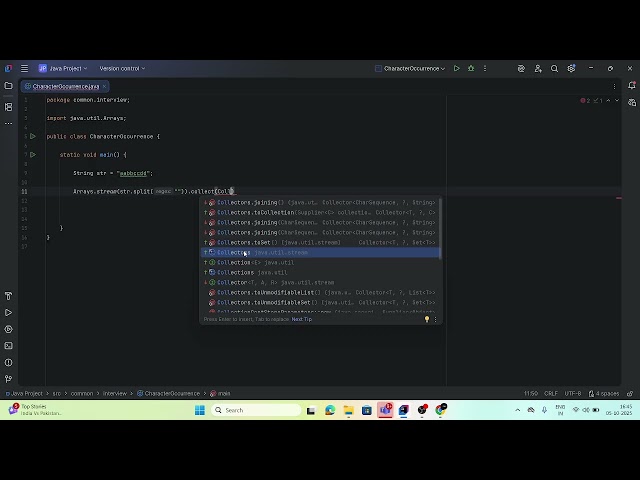Image resolution: width=640 pixels, height=480 pixels.
Task: Open completion popup options menu
Action: point(435,319)
